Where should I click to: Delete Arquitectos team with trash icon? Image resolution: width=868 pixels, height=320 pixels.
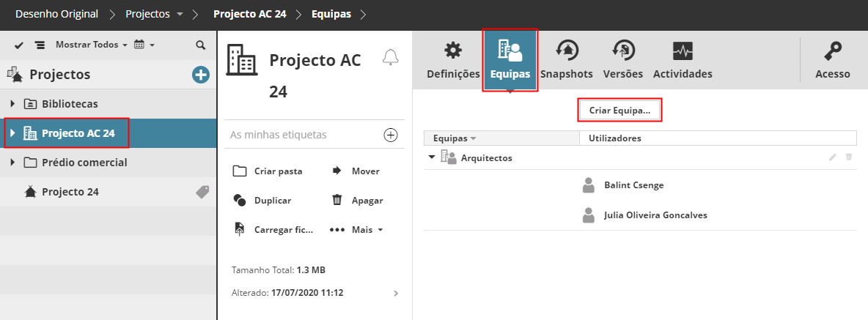(x=849, y=157)
